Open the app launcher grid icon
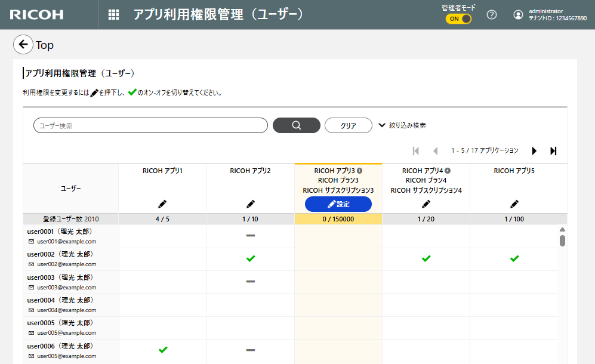The width and height of the screenshot is (595, 364). click(113, 15)
